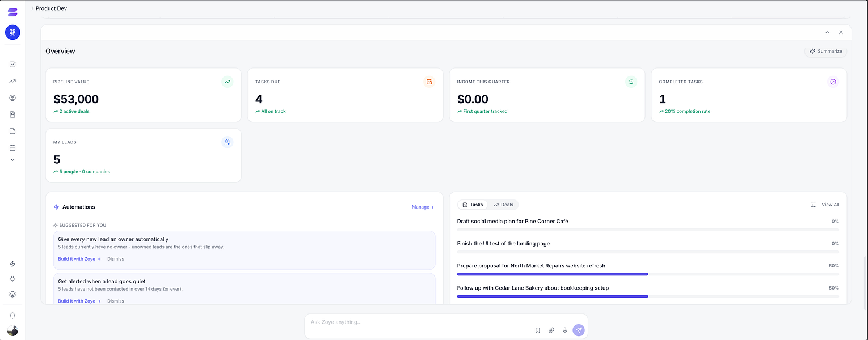Expand more sidebar items with chevron
Viewport: 868px width, 340px height.
point(12,160)
